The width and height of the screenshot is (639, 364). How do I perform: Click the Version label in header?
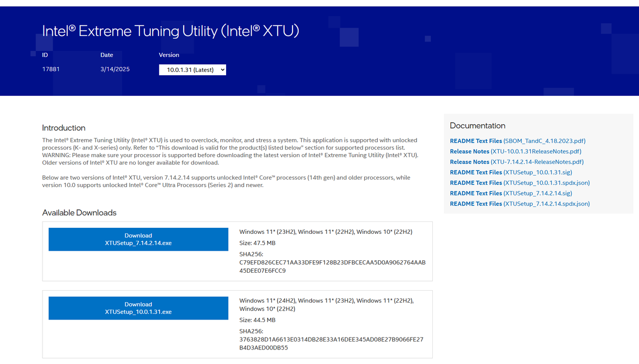tap(169, 55)
